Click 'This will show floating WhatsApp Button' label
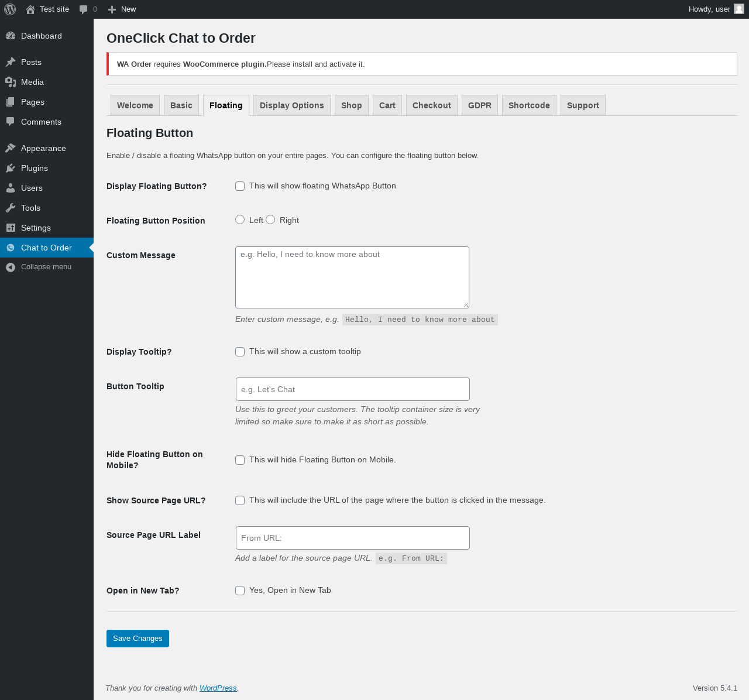The image size is (749, 700). pos(322,186)
